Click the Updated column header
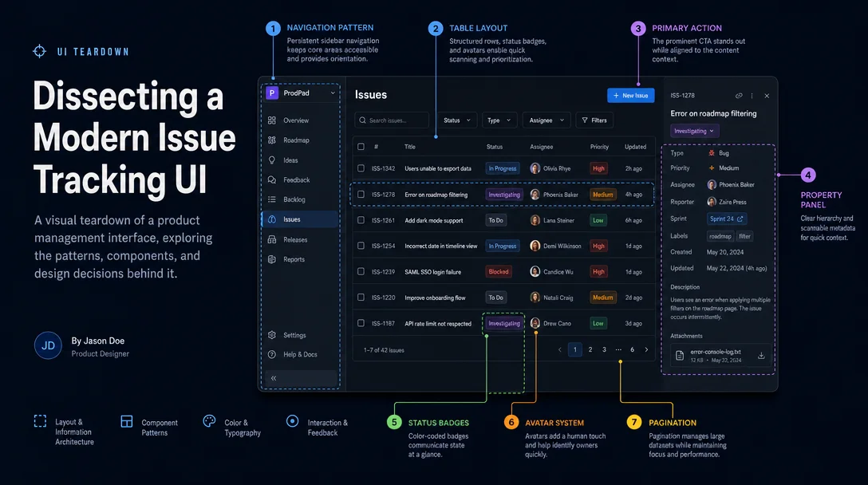Screen dimensions: 868x485 pos(636,147)
